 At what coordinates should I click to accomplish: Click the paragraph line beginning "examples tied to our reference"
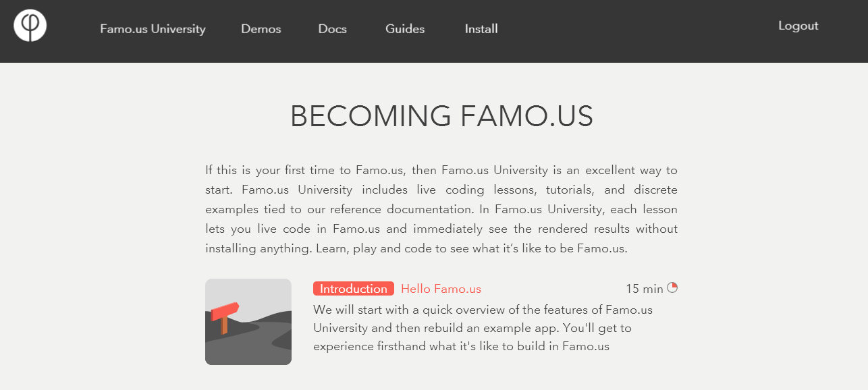(x=441, y=209)
